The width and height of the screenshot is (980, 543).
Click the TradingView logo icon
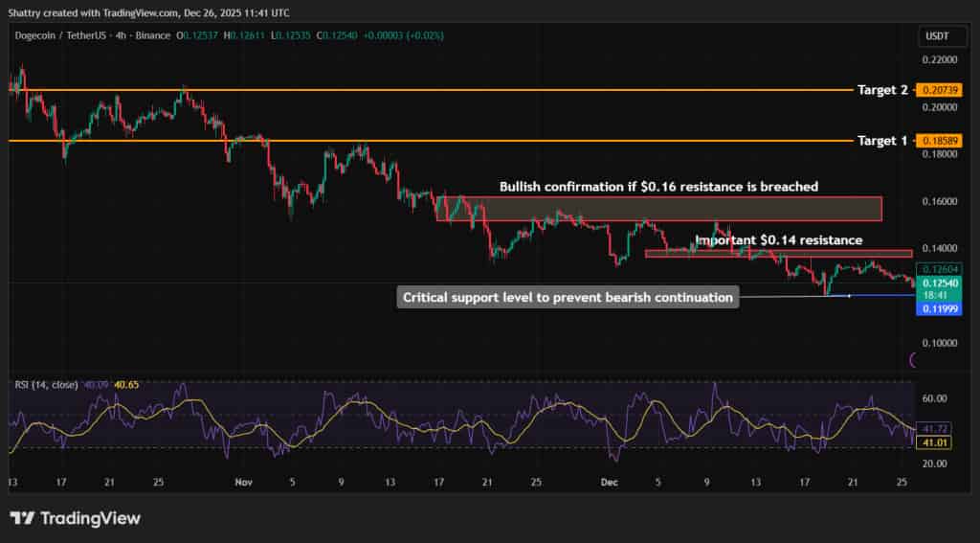pyautogui.click(x=23, y=518)
